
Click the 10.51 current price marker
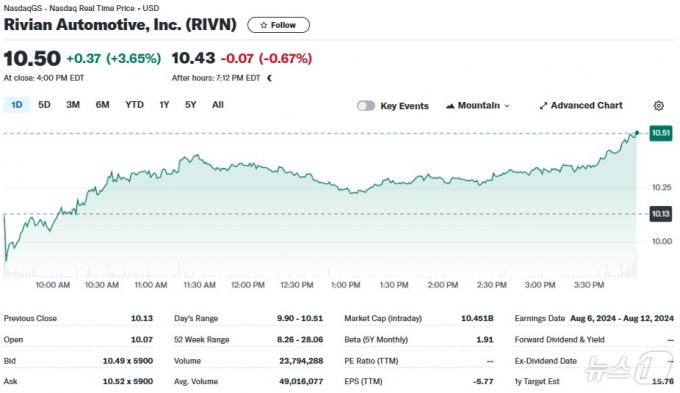coord(660,133)
